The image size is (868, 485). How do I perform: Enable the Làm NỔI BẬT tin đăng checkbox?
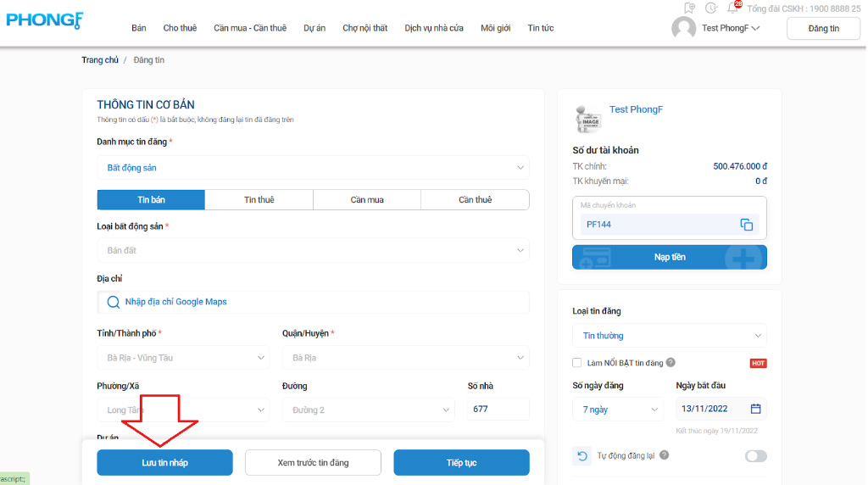coord(577,363)
